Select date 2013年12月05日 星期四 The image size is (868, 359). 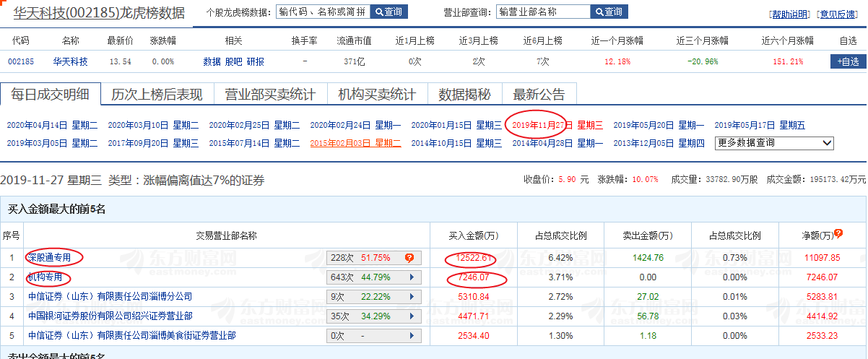click(659, 143)
